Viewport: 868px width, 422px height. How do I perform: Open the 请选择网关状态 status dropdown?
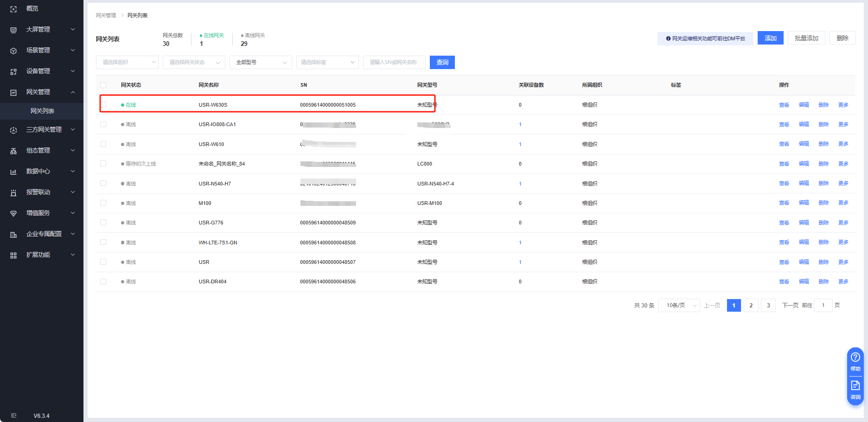[x=194, y=62]
